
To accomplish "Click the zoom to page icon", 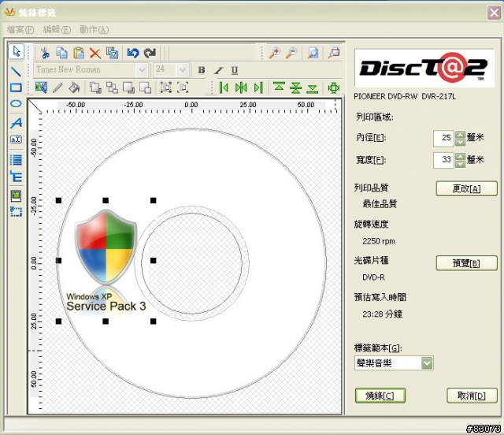I will (x=313, y=53).
